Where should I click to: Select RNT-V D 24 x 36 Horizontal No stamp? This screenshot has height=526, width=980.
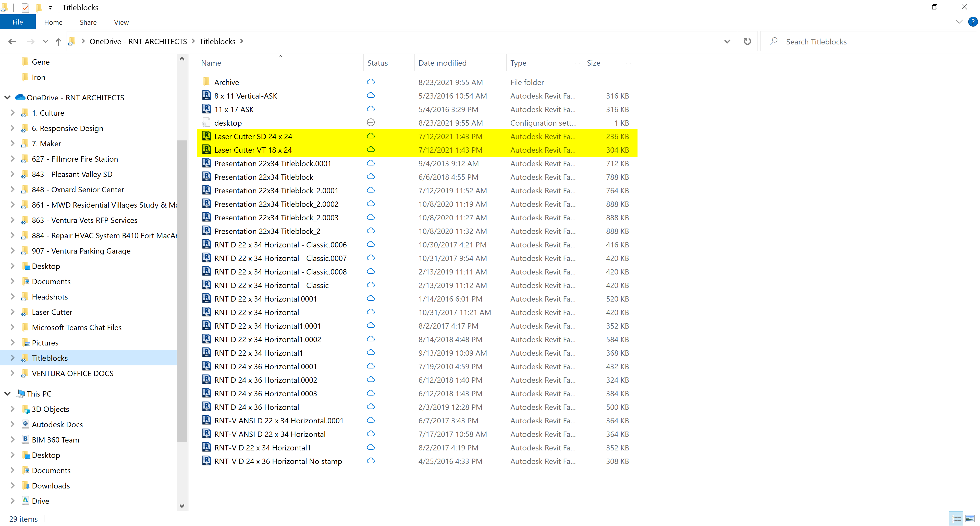click(x=278, y=461)
